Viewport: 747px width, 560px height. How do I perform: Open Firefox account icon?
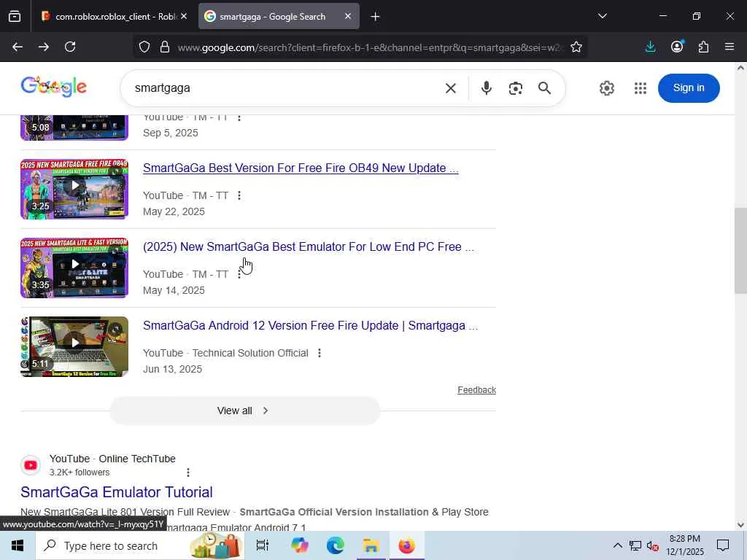click(677, 47)
